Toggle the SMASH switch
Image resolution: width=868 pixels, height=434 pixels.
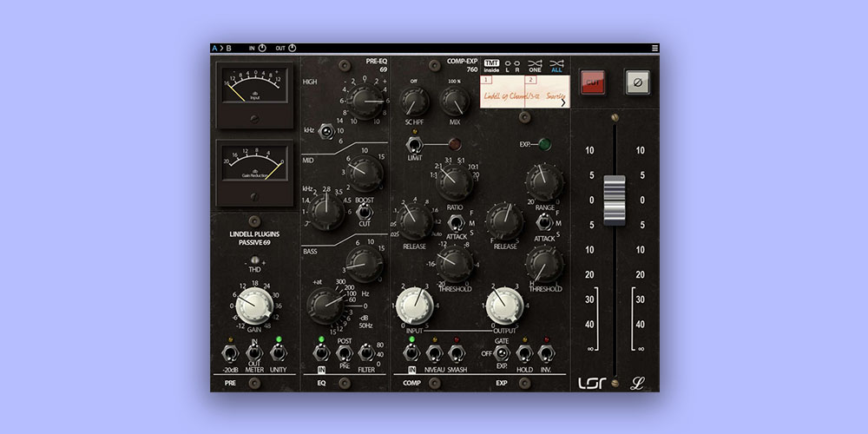click(x=457, y=352)
